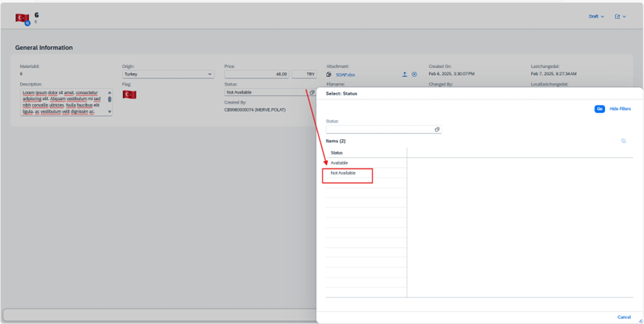Click Cancel in the Select Status dialog
This screenshot has width=644, height=324.
point(624,317)
